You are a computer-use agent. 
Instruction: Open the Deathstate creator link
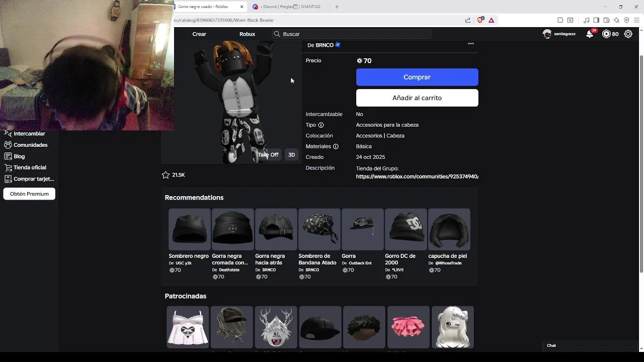(229, 270)
